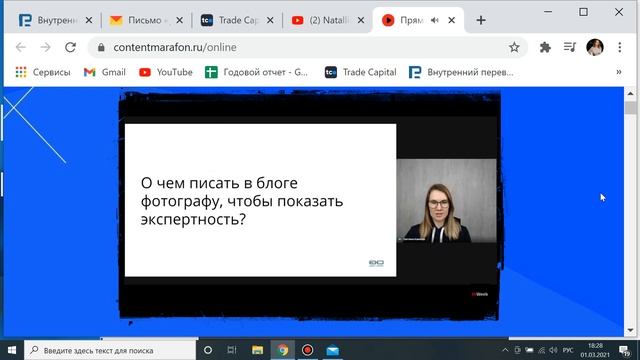Screen dimensions: 640x360
Task: Click the Chrome taskbar icon
Action: [282, 350]
